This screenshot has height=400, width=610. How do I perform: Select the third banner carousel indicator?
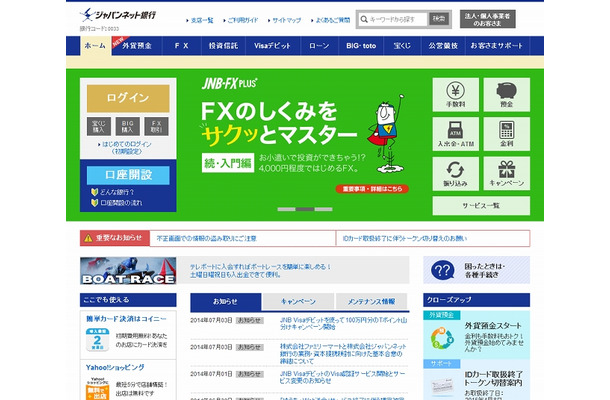click(x=324, y=209)
